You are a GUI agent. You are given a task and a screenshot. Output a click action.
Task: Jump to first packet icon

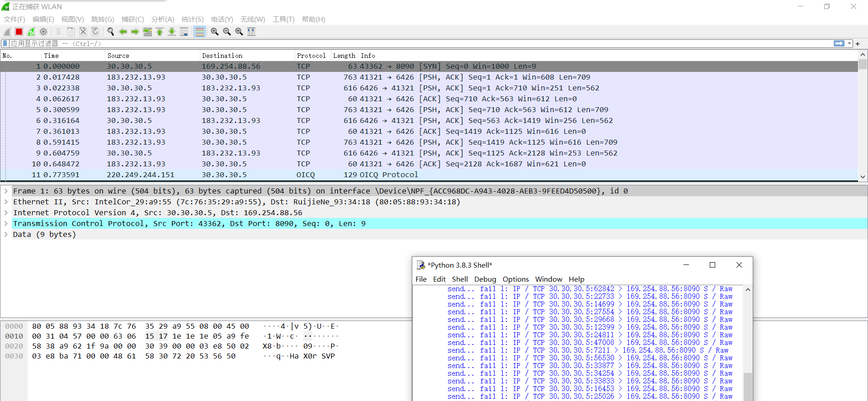pyautogui.click(x=160, y=32)
